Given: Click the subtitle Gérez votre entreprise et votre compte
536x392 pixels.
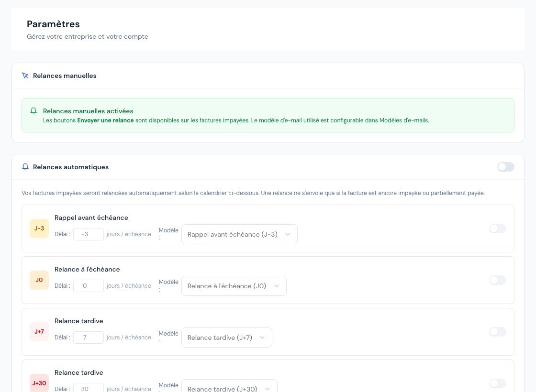Looking at the screenshot, I should 88,36.
